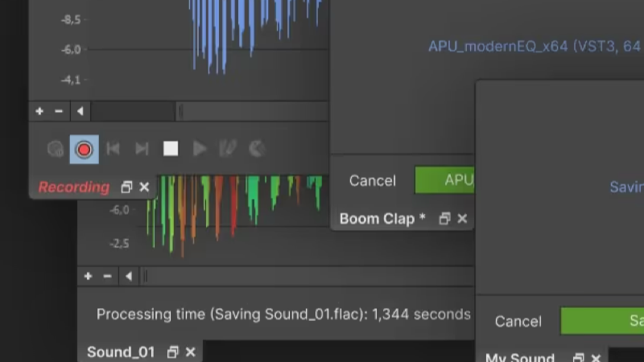Select the Boom Clap * tab
The width and height of the screenshot is (644, 362).
382,219
